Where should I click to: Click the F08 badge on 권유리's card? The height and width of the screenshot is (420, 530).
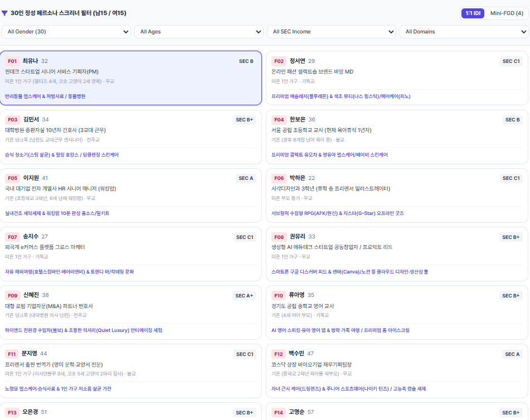[x=279, y=237]
